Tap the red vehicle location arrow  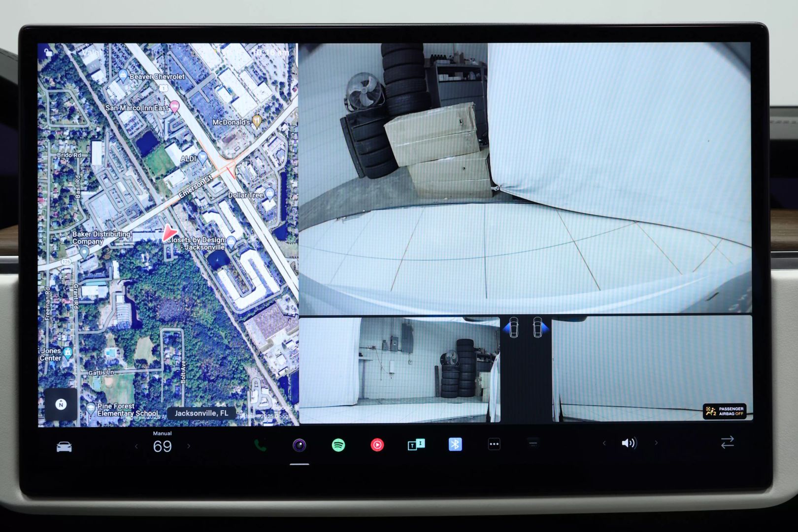coord(169,233)
